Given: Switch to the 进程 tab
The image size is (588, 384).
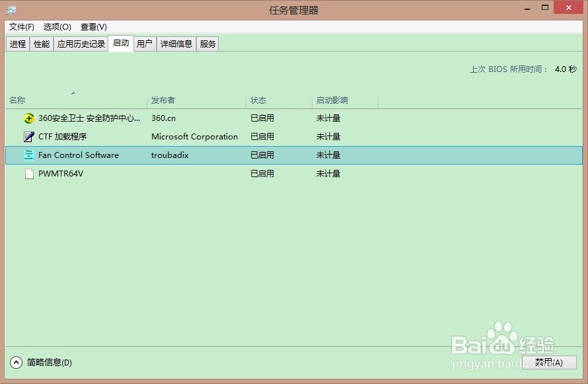Looking at the screenshot, I should [17, 43].
